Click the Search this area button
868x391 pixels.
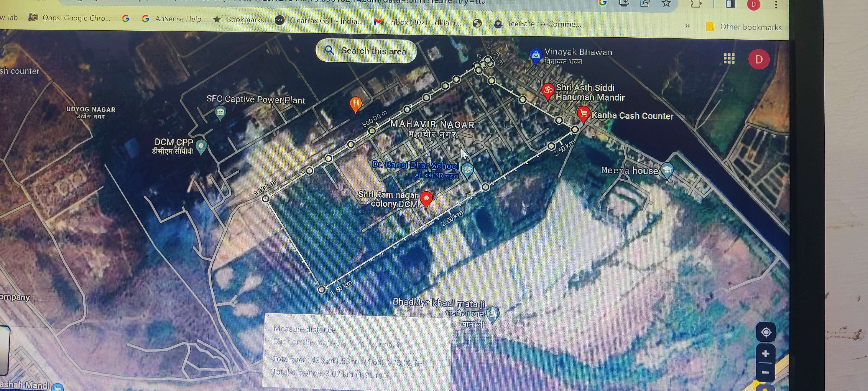[x=366, y=51]
